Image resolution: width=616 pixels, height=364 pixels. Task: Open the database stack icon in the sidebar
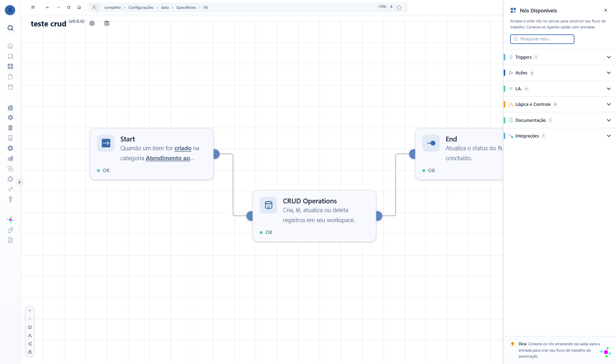pos(10,128)
